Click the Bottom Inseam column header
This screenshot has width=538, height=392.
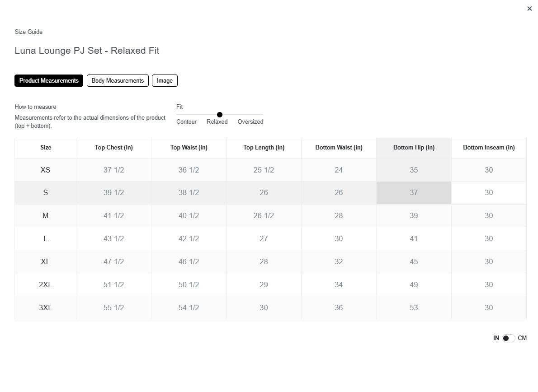[x=489, y=148]
